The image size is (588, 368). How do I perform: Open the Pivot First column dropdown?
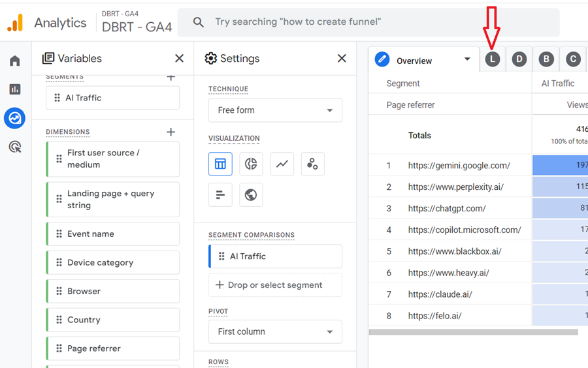tap(275, 331)
